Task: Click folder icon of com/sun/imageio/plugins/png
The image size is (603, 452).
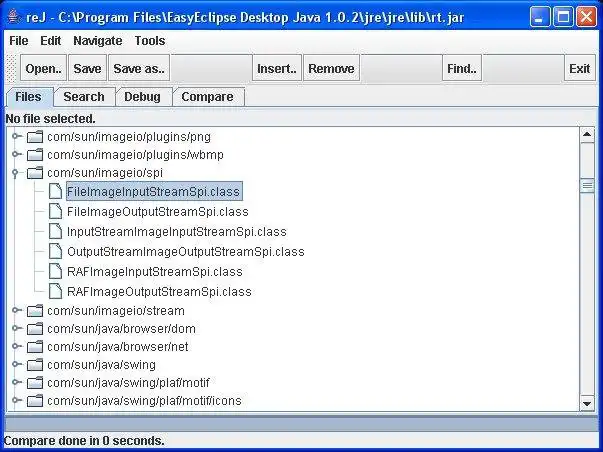Action: [35, 137]
